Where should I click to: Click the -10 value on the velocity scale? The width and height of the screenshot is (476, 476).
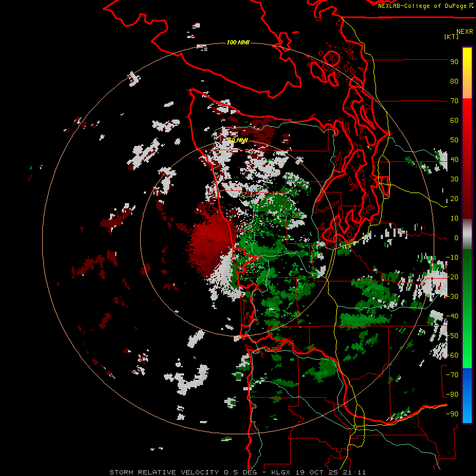pyautogui.click(x=452, y=258)
